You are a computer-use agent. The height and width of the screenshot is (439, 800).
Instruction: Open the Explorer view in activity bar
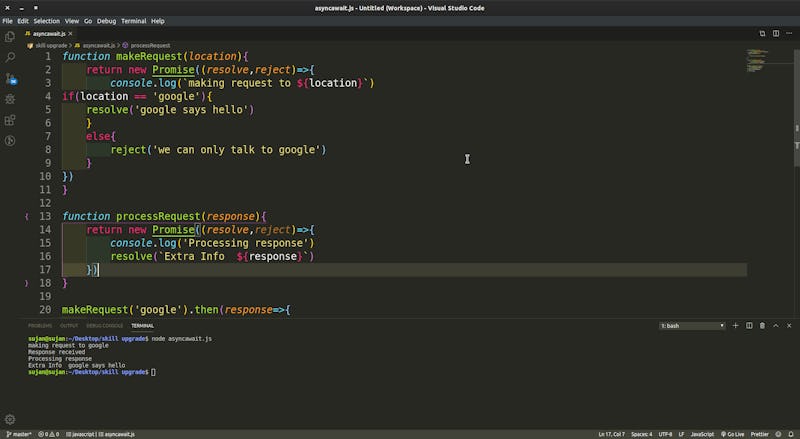point(10,37)
